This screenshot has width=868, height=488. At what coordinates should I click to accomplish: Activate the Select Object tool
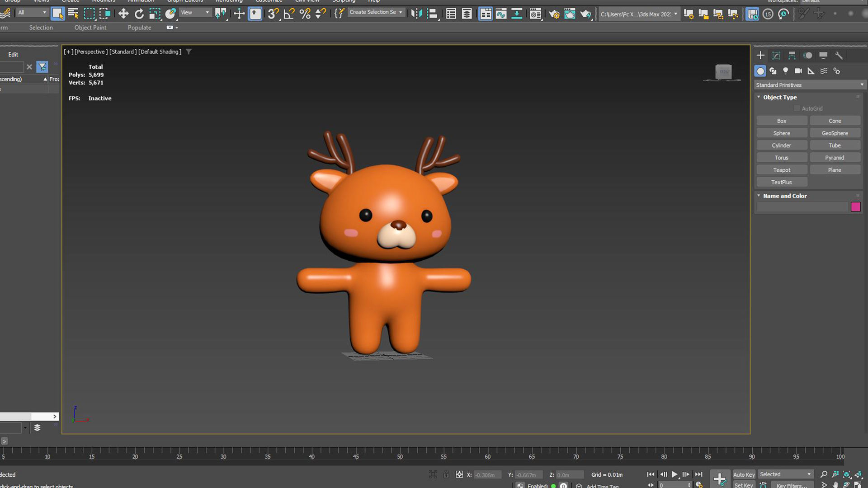coord(58,14)
